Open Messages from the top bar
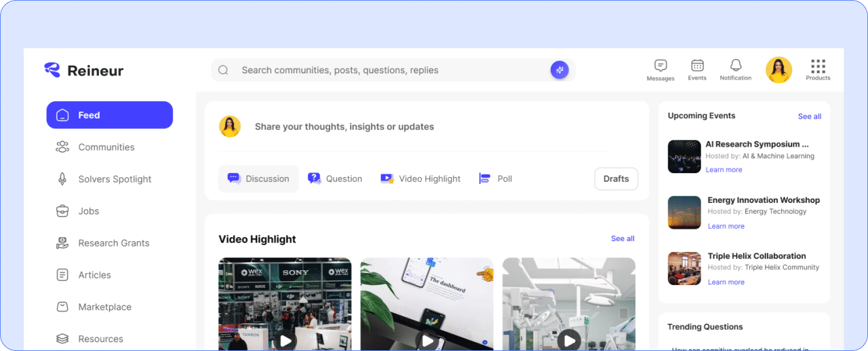868x351 pixels. point(660,70)
